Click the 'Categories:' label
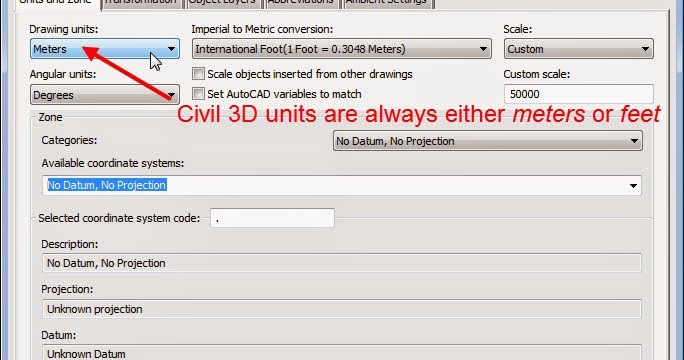This screenshot has width=684, height=360. point(69,141)
